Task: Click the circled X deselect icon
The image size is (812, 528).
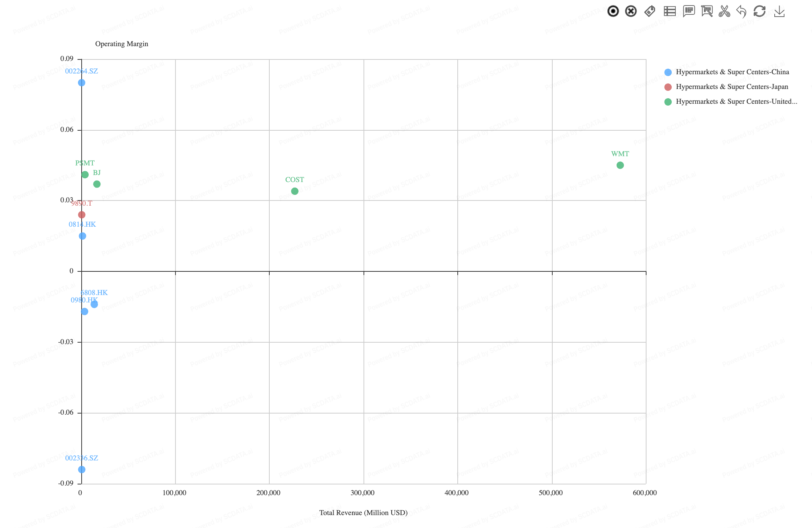Action: tap(631, 11)
